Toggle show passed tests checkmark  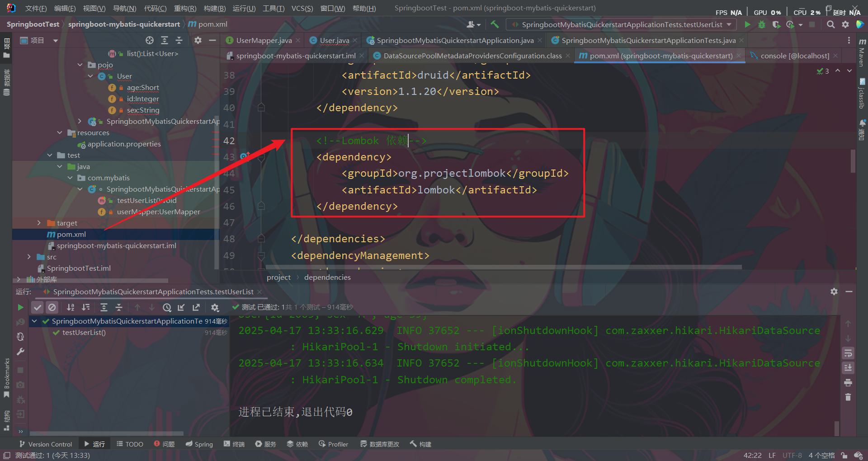click(x=38, y=307)
